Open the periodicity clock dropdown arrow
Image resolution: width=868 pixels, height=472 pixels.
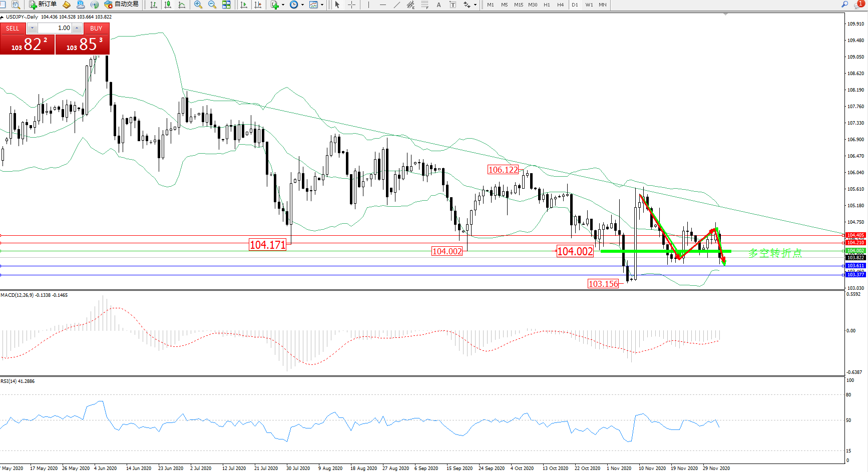[x=302, y=5]
